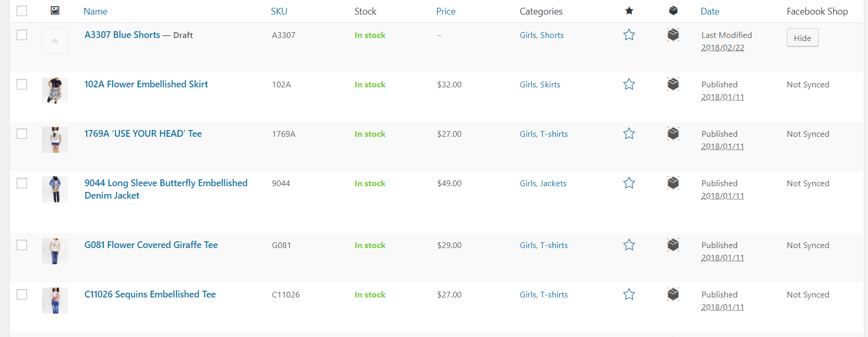Hide A3307 Blue Shorts from Facebook Shop
Image resolution: width=868 pixels, height=337 pixels.
coord(803,38)
